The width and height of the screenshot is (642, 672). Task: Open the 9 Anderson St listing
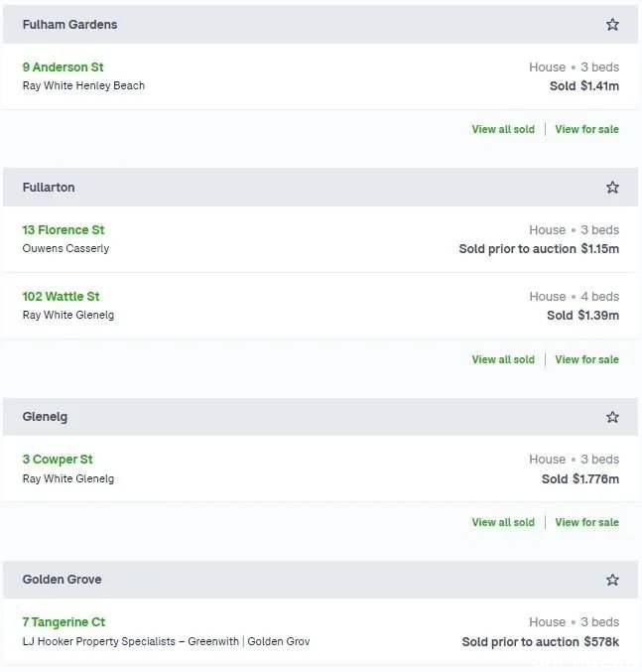point(63,67)
